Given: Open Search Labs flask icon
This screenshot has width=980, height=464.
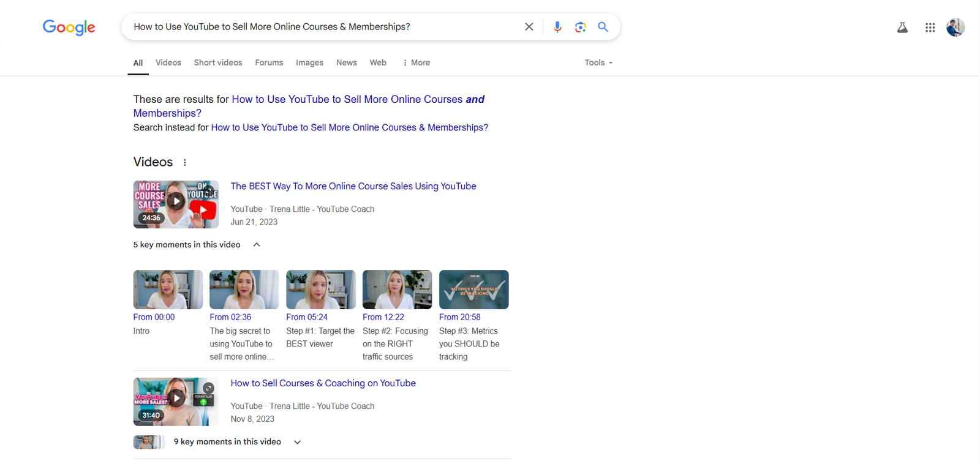Looking at the screenshot, I should click(902, 28).
